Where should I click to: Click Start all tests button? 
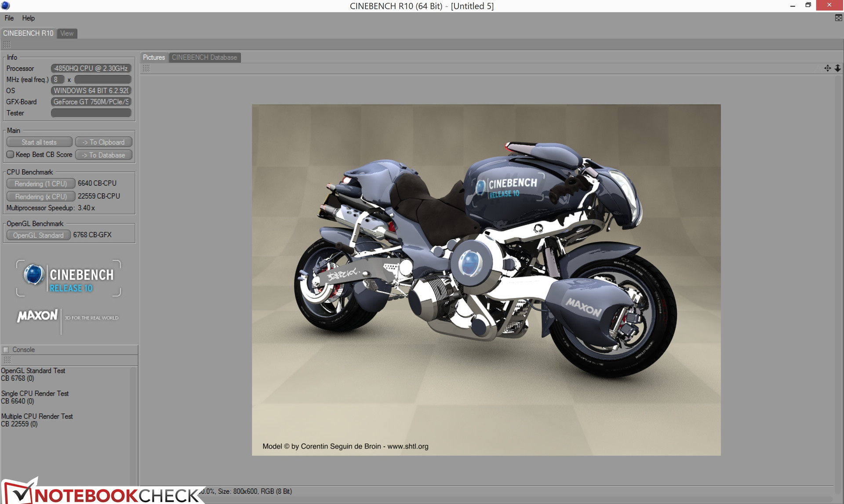39,142
